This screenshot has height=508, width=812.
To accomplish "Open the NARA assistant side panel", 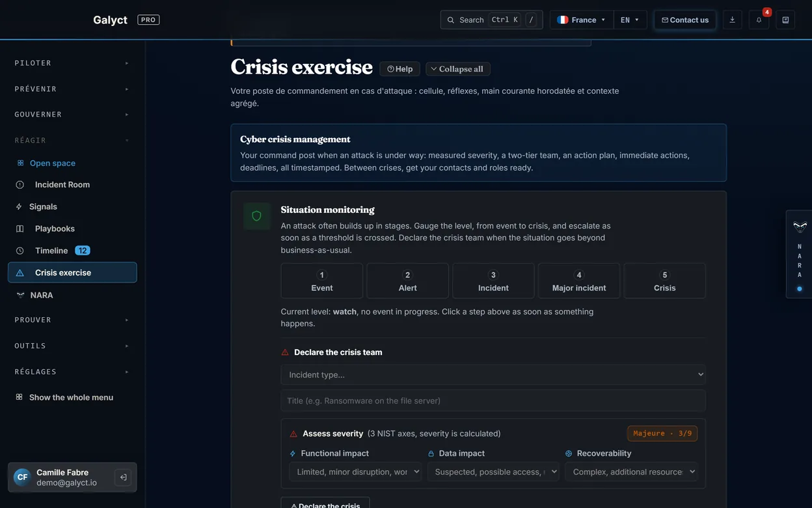I will tap(800, 254).
